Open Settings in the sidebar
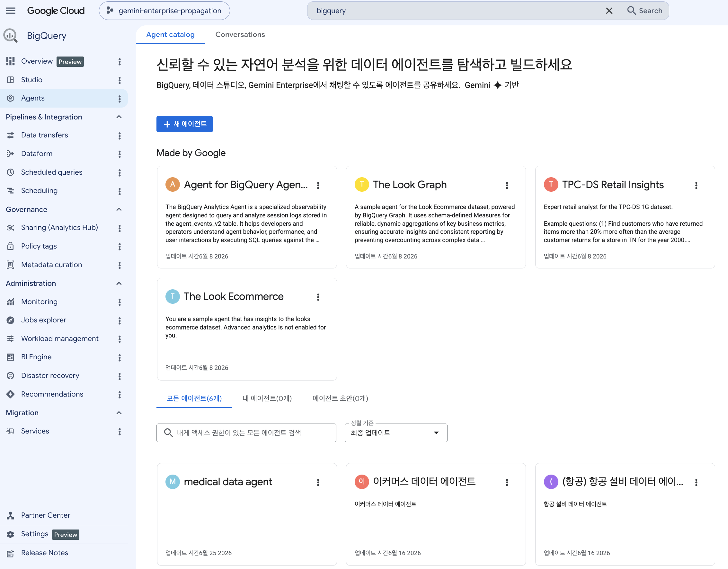 [35, 534]
